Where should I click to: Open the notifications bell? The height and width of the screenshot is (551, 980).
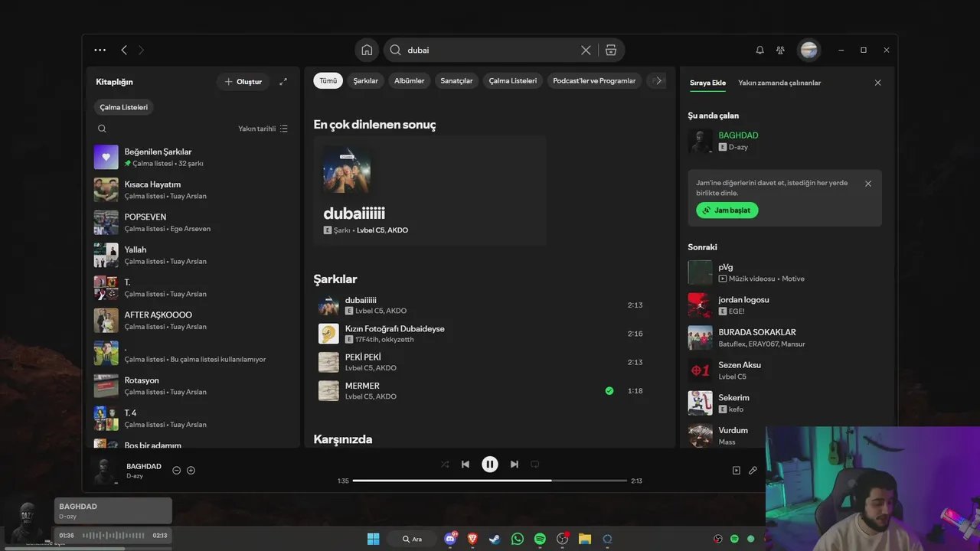click(759, 50)
